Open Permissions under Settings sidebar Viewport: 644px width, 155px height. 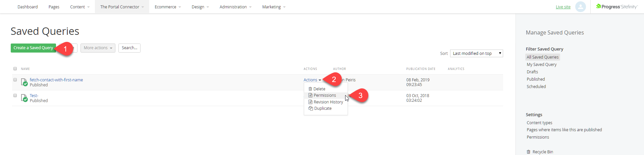(538, 137)
